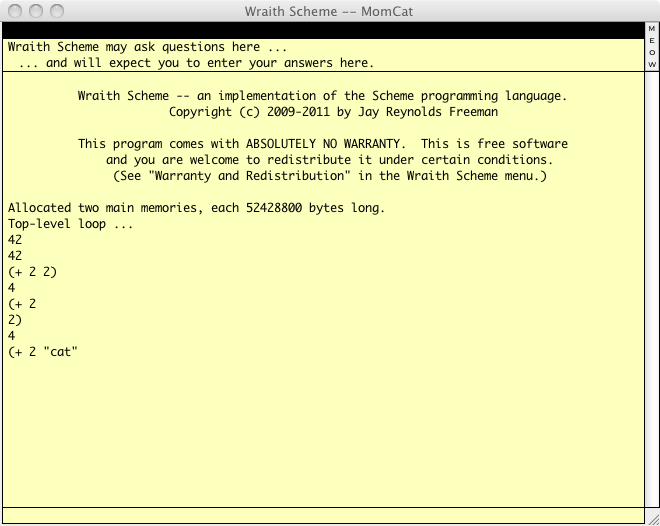Click the 'Allocated two main memories' message
Image resolution: width=660 pixels, height=526 pixels.
(x=196, y=208)
